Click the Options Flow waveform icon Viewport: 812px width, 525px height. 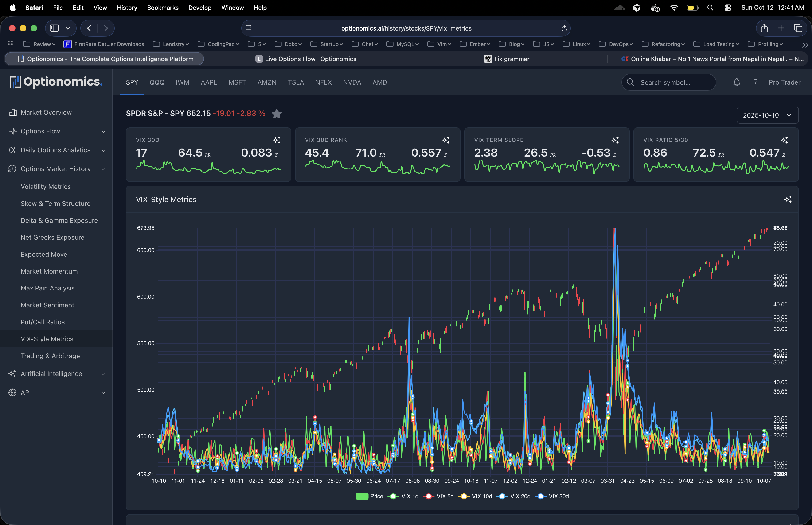click(13, 131)
